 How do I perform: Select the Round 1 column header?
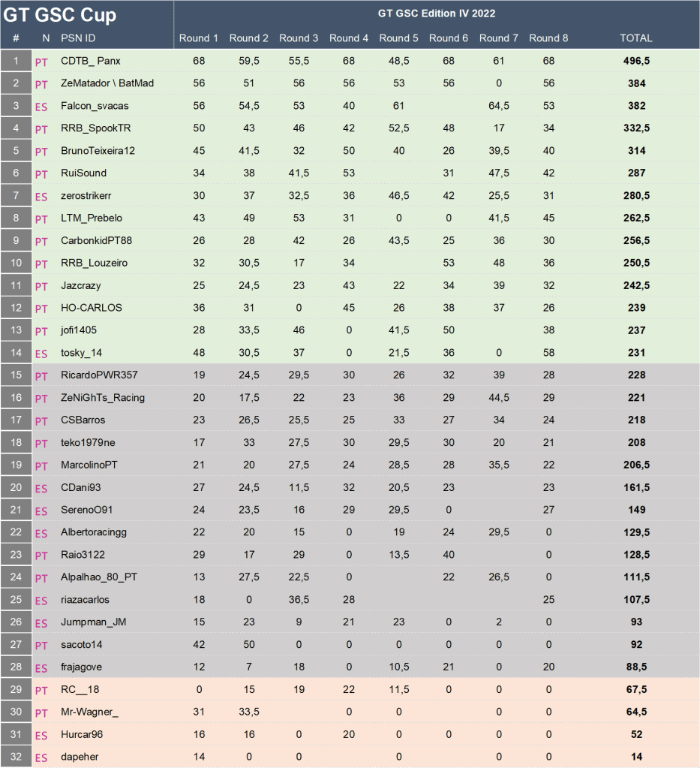[x=199, y=38]
